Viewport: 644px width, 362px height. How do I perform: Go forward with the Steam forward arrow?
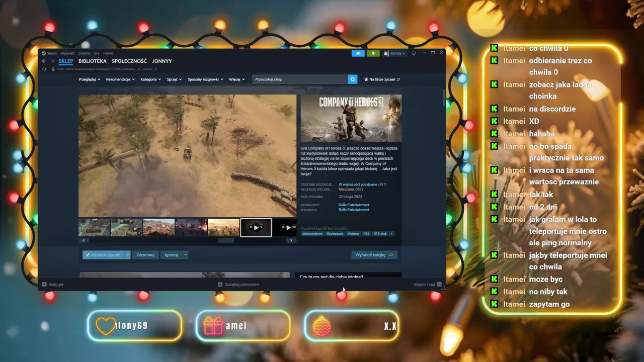coord(52,61)
